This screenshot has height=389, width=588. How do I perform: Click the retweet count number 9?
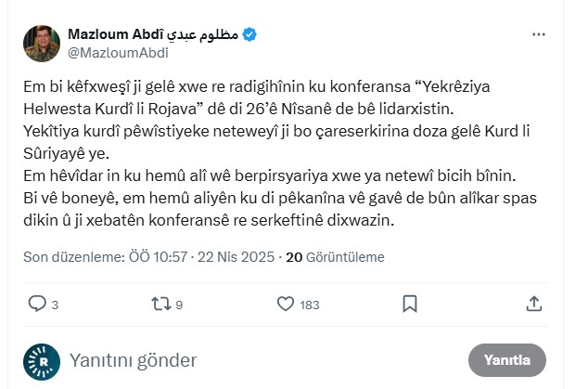coord(179,305)
